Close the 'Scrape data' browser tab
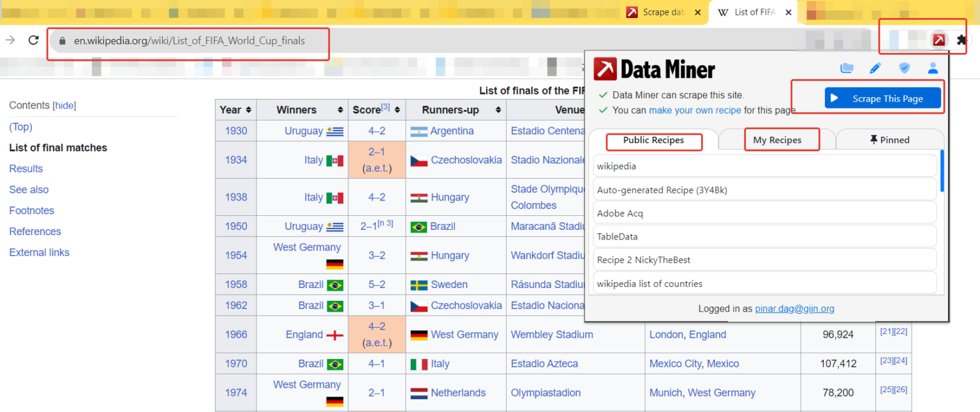Screen dimensions: 980x412 pyautogui.click(x=697, y=12)
